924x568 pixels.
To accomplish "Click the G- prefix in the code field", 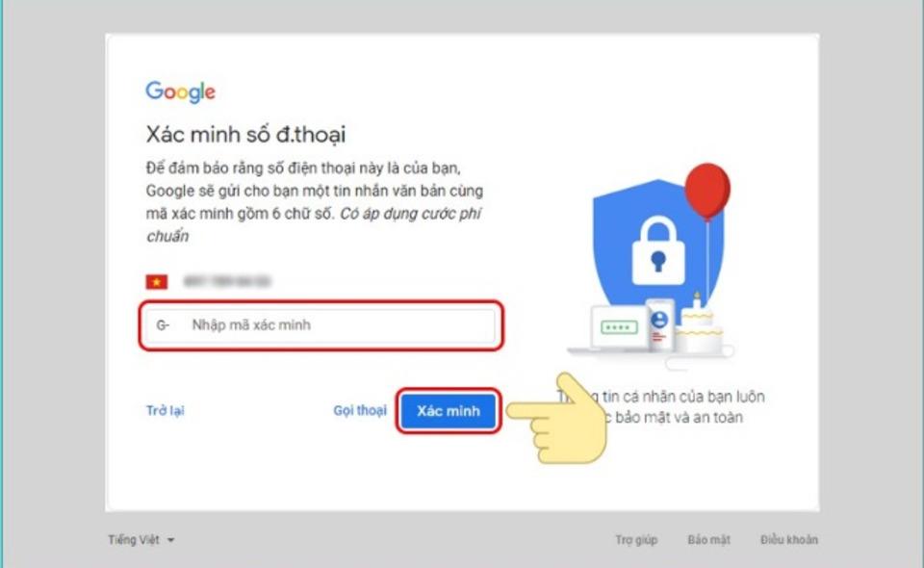I will pyautogui.click(x=163, y=325).
